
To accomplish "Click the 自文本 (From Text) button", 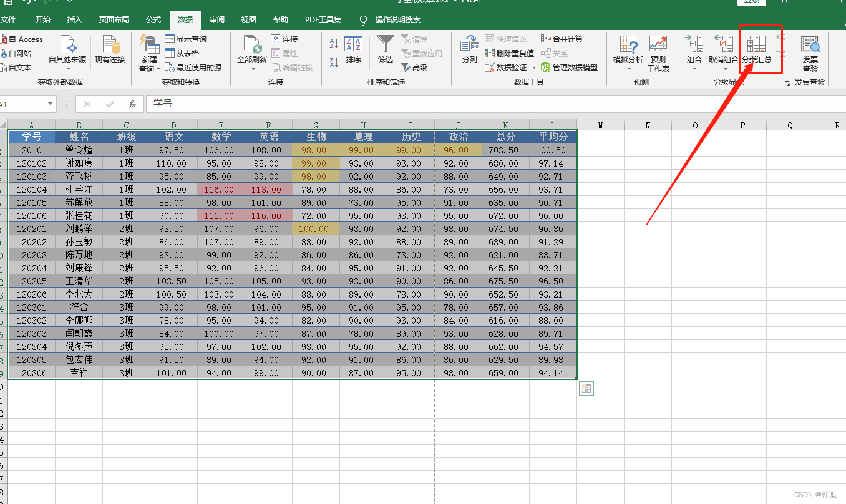I will (x=16, y=67).
